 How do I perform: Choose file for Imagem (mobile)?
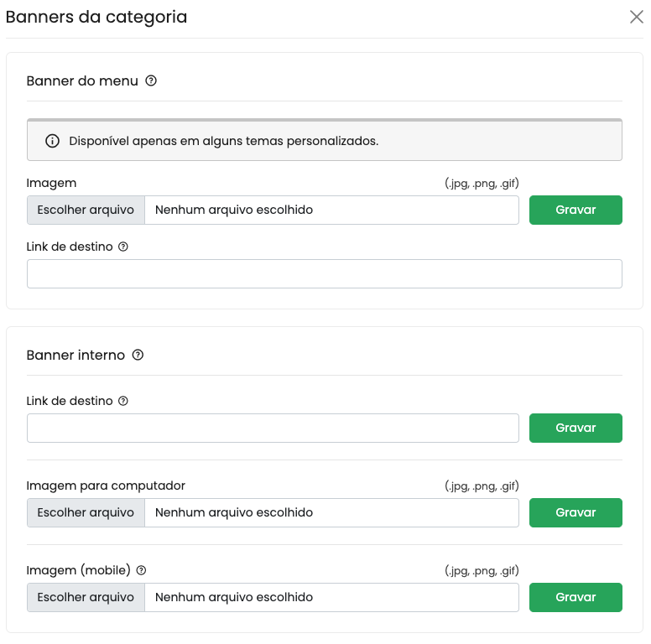click(x=86, y=597)
